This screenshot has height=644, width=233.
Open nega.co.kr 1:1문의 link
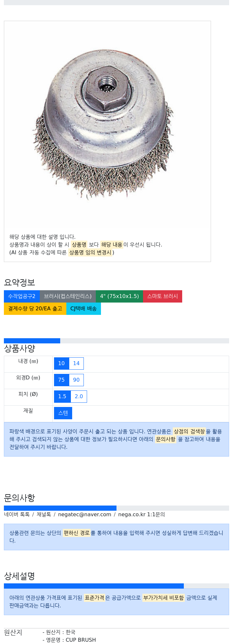(x=141, y=515)
